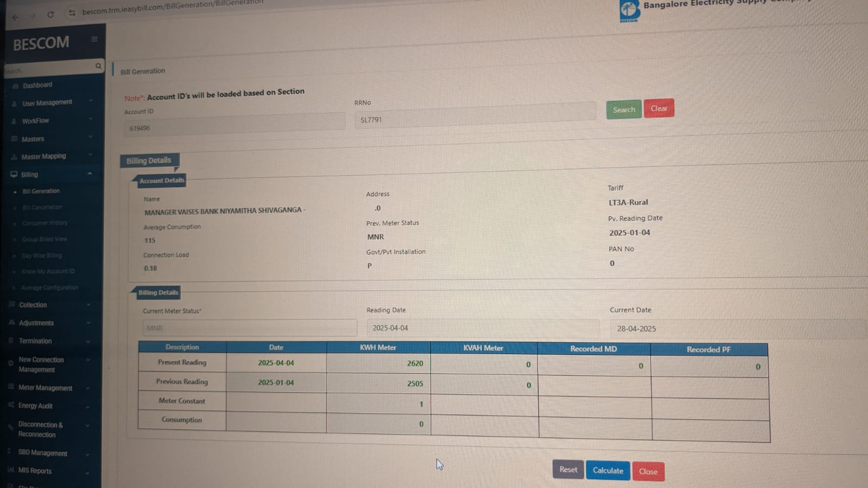868x488 pixels.
Task: Click the Current Meter Status field
Action: click(x=250, y=328)
